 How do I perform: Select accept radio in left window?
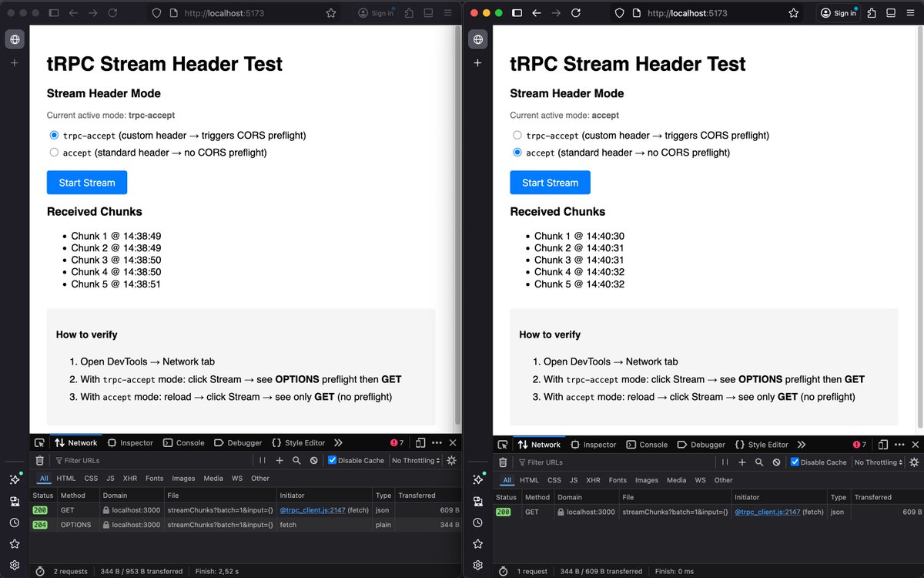tap(54, 153)
